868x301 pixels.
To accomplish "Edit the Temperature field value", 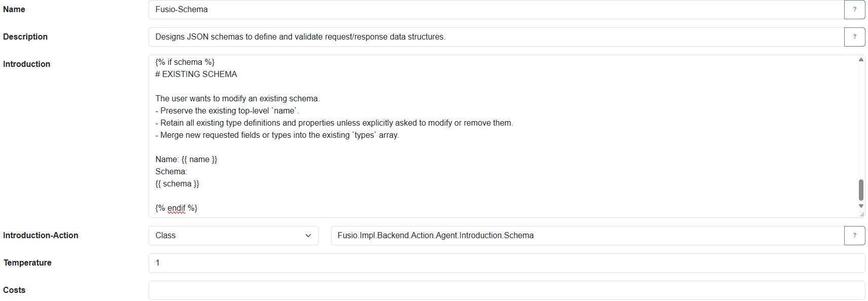I will 507,263.
